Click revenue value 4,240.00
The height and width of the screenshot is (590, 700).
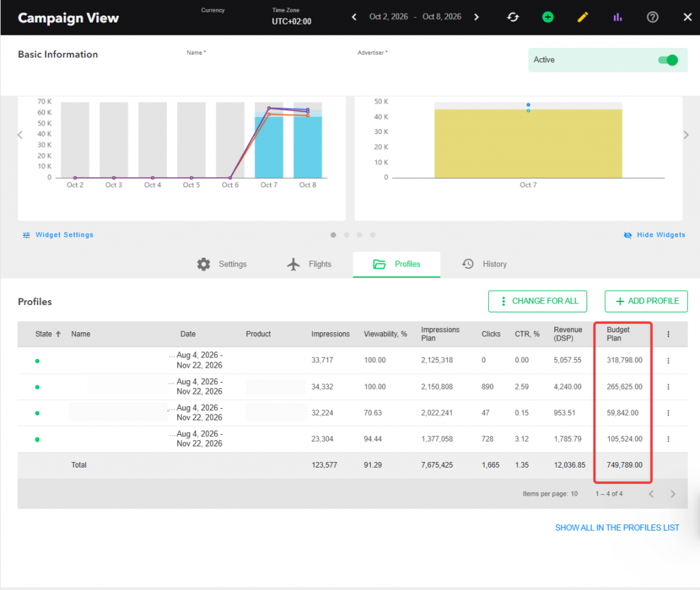click(x=567, y=387)
